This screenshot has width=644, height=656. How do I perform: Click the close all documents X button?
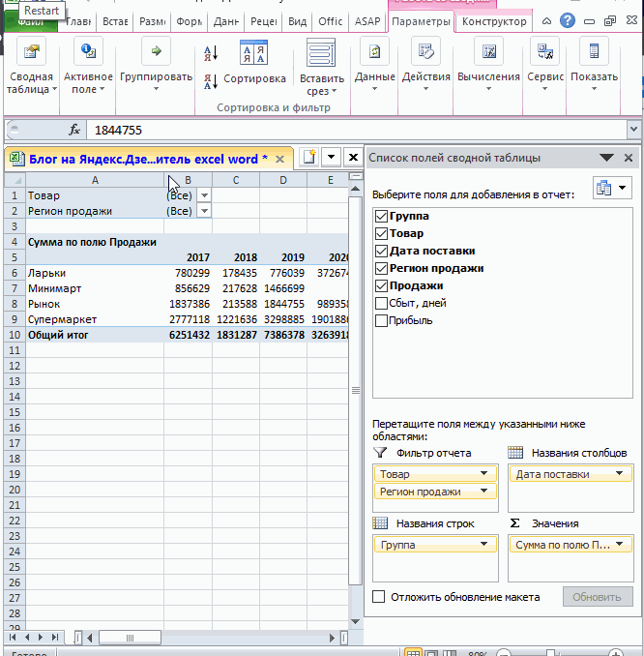pyautogui.click(x=353, y=158)
